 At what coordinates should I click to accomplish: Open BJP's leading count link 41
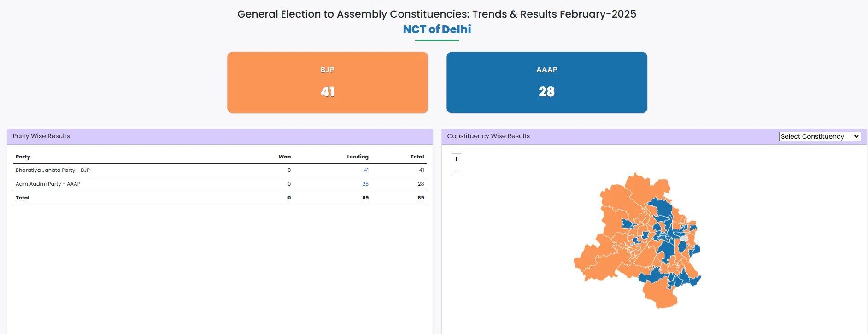click(366, 170)
